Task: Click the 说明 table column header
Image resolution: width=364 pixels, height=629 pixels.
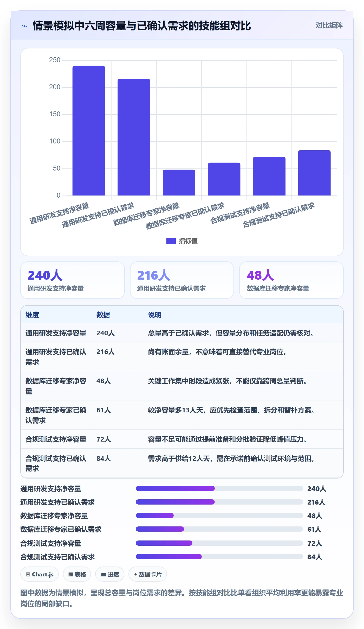Action: click(x=155, y=315)
